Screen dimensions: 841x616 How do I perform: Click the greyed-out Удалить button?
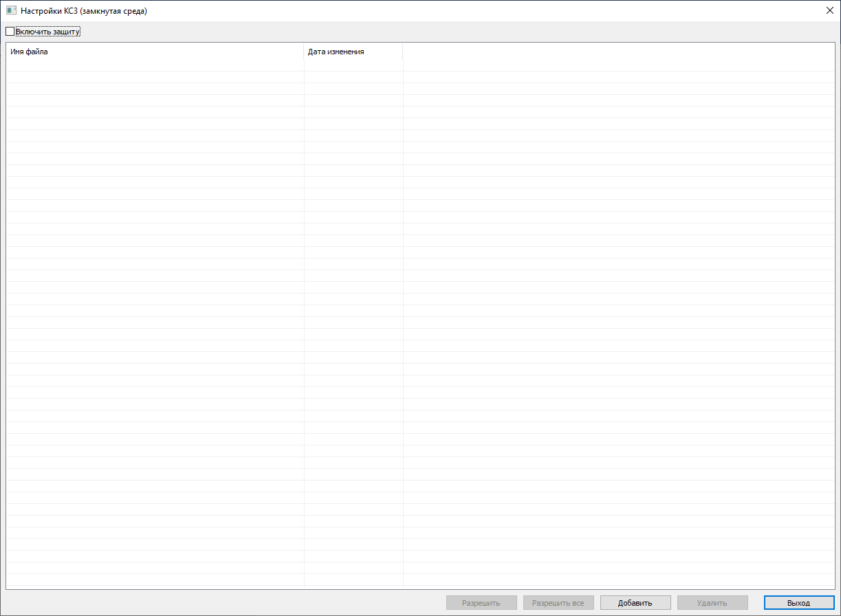pyautogui.click(x=712, y=603)
